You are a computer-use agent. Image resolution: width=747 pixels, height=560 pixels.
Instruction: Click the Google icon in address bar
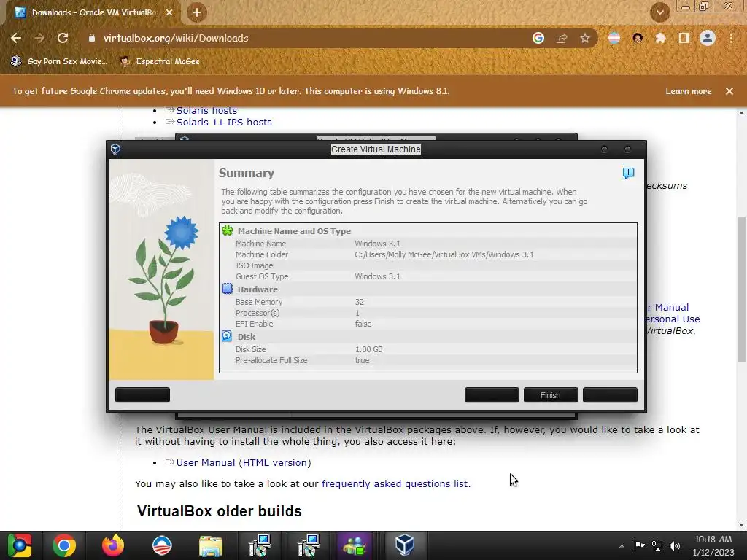point(538,38)
